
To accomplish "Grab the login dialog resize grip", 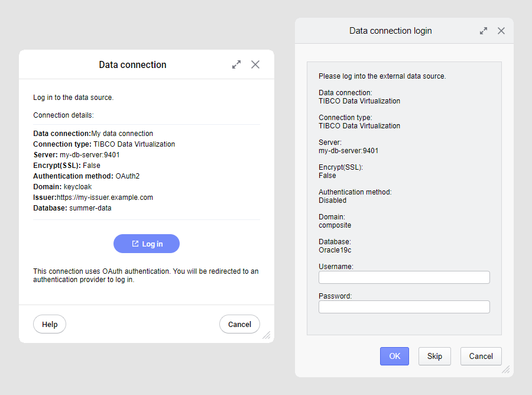I will coord(506,370).
